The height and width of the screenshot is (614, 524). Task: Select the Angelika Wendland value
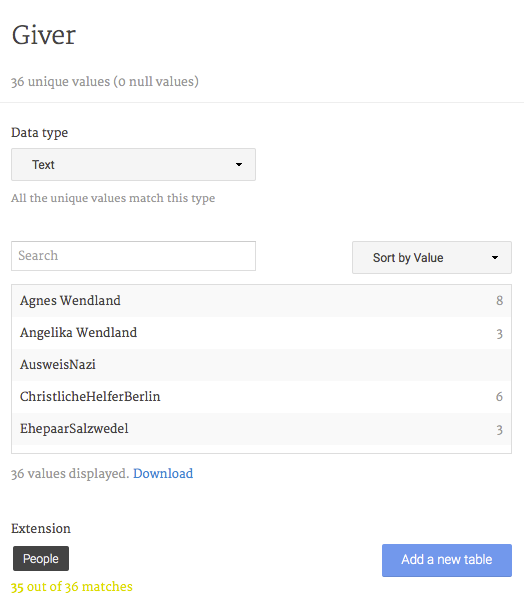78,333
